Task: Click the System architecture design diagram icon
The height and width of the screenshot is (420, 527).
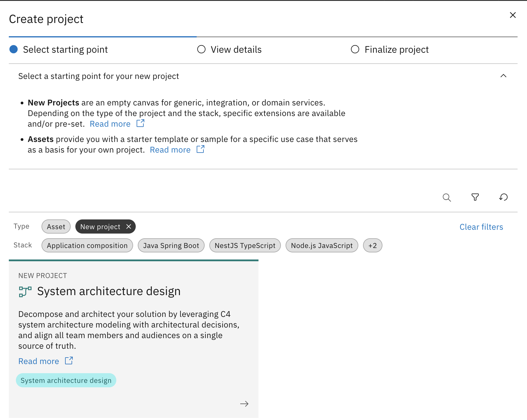Action: tap(25, 291)
